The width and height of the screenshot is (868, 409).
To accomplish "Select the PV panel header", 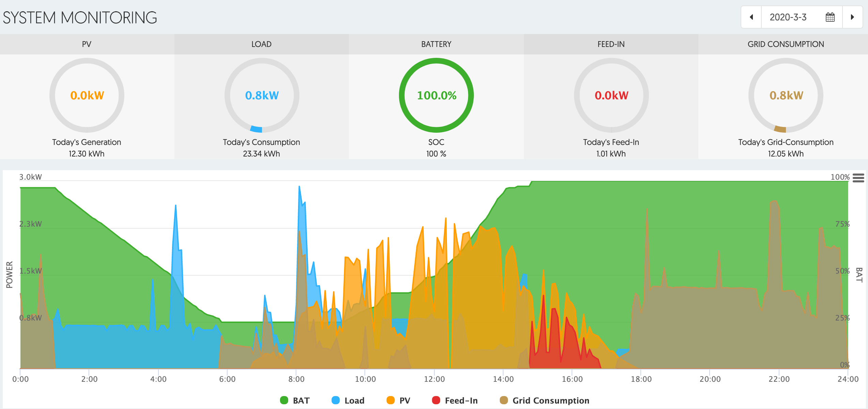I will tap(87, 44).
